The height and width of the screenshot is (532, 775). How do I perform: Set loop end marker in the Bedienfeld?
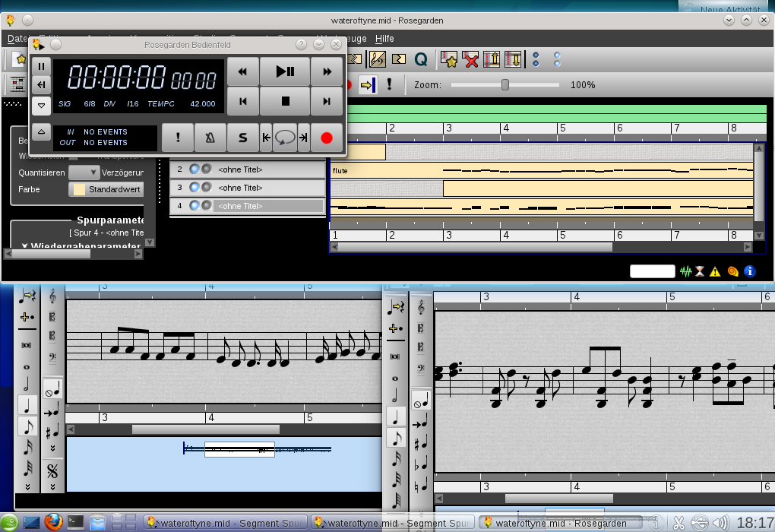click(x=303, y=138)
